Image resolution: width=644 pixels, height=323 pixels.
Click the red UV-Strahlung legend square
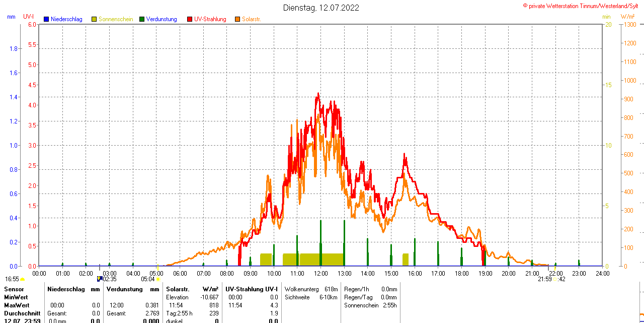point(190,19)
